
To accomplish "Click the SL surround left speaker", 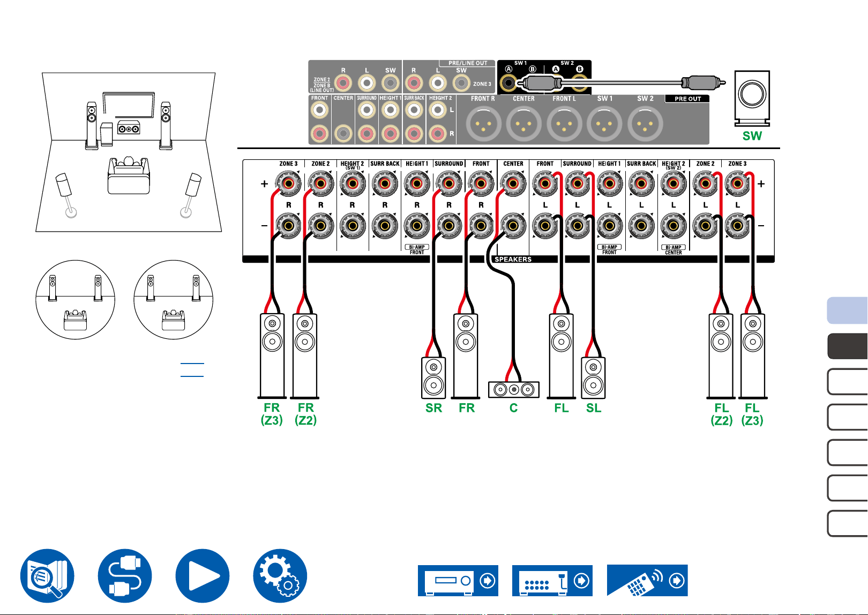I will coord(594,378).
